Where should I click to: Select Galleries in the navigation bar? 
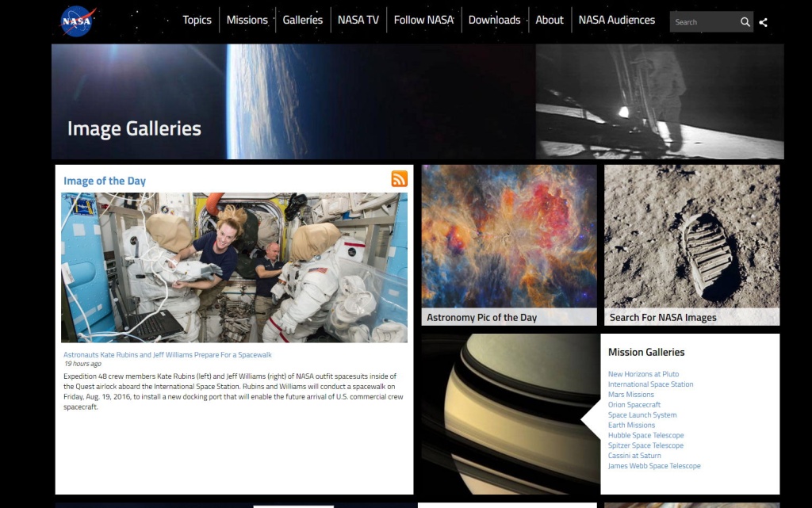point(302,20)
